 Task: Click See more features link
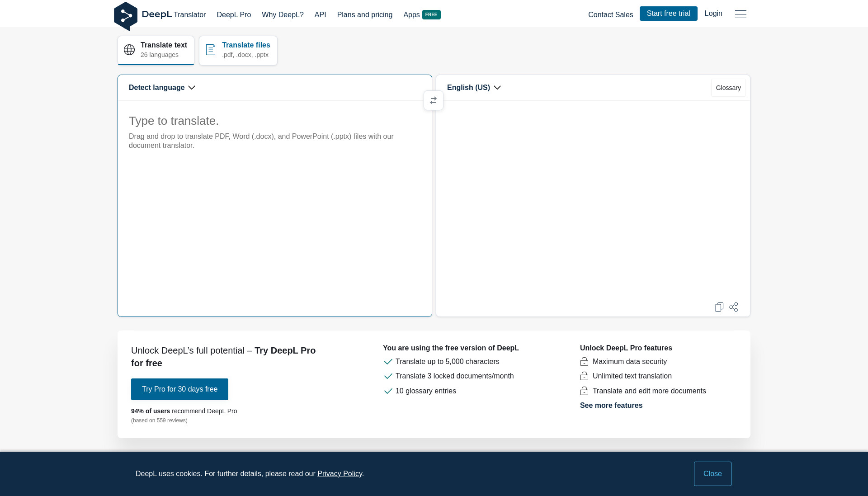tap(611, 406)
